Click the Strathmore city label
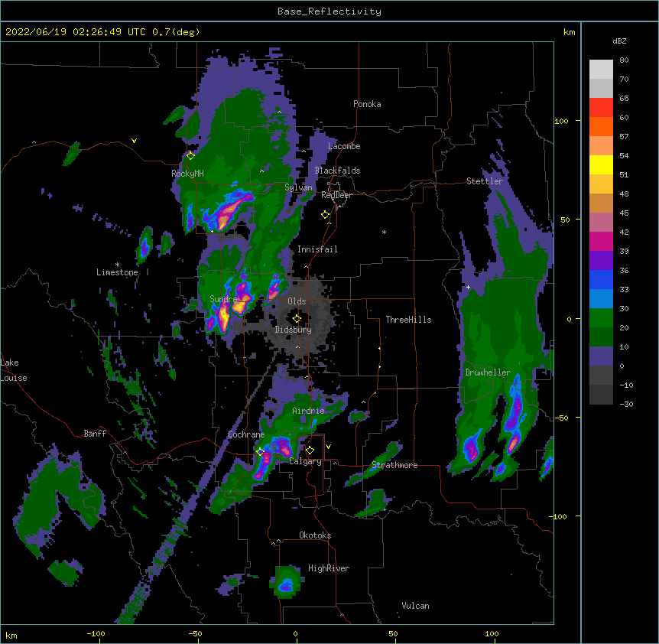This screenshot has height=644, width=659. 394,465
